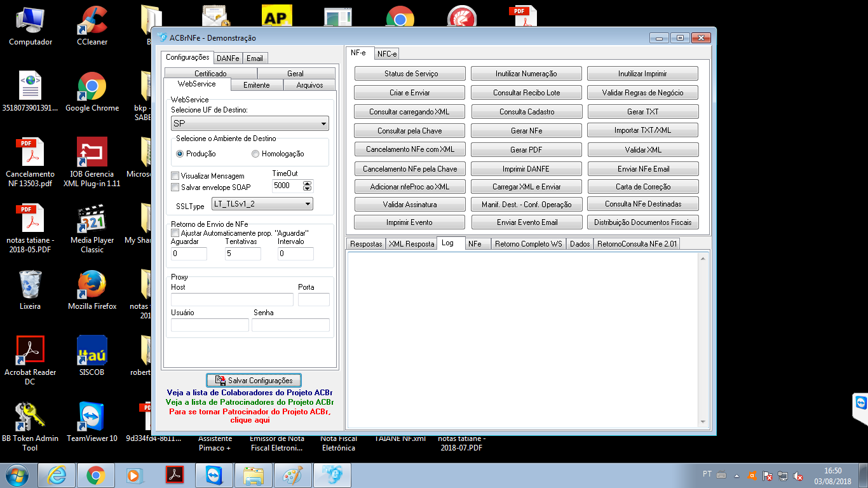Click the Status de Serviço button
The width and height of the screenshot is (868, 488).
410,74
